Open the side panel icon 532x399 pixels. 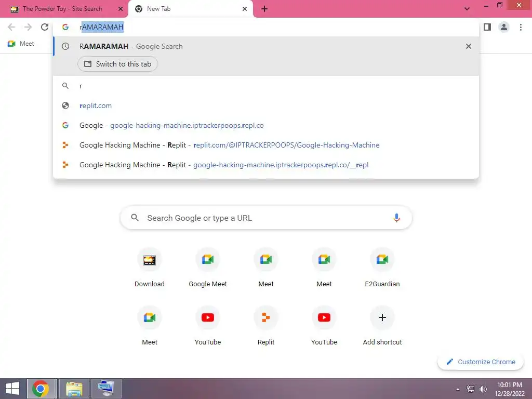[487, 27]
